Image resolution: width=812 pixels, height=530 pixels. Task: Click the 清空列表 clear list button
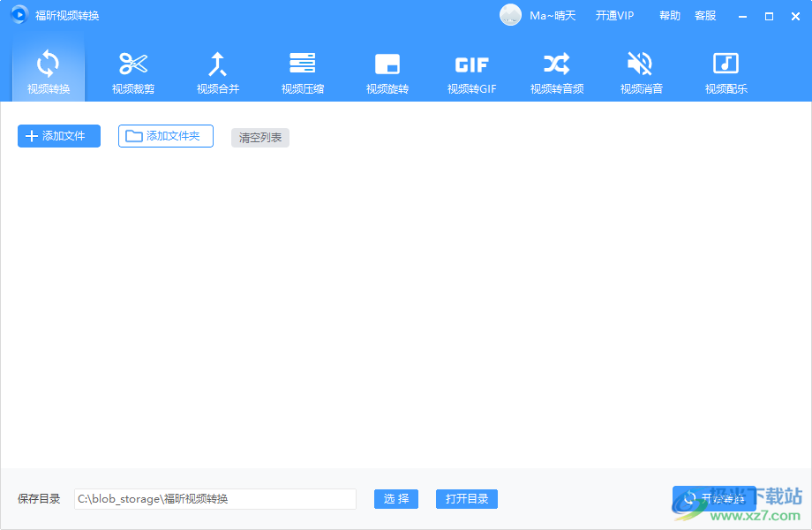[x=260, y=138]
